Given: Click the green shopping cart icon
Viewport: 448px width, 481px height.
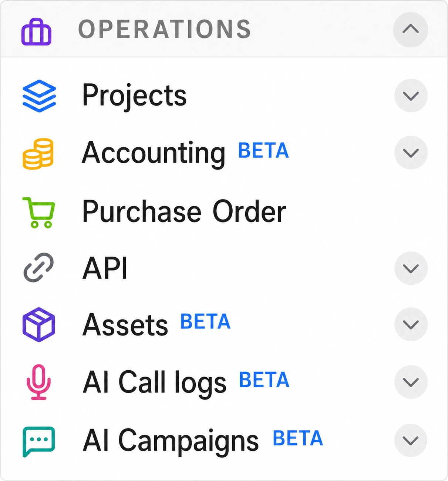Looking at the screenshot, I should pos(39,213).
